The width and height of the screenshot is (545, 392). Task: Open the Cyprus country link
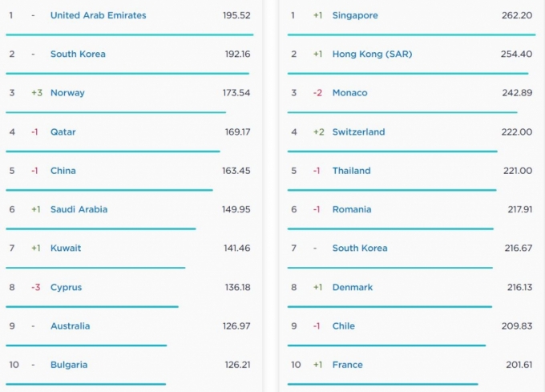click(x=66, y=288)
